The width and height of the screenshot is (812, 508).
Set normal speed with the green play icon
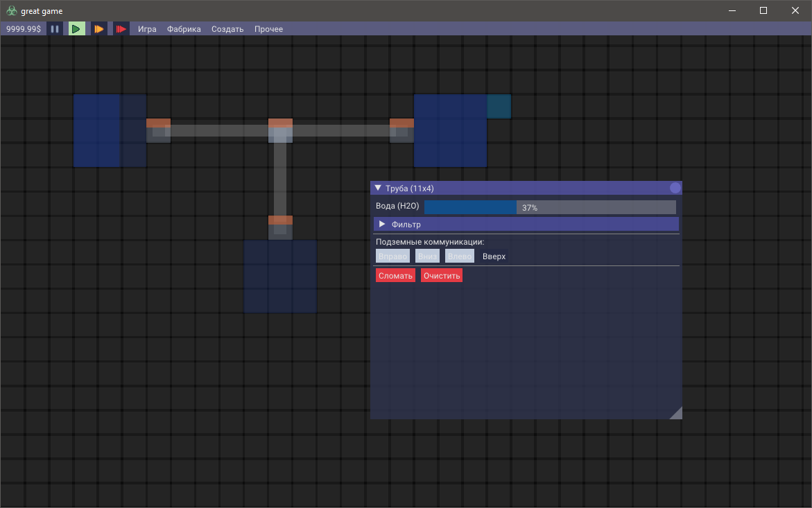coord(77,29)
